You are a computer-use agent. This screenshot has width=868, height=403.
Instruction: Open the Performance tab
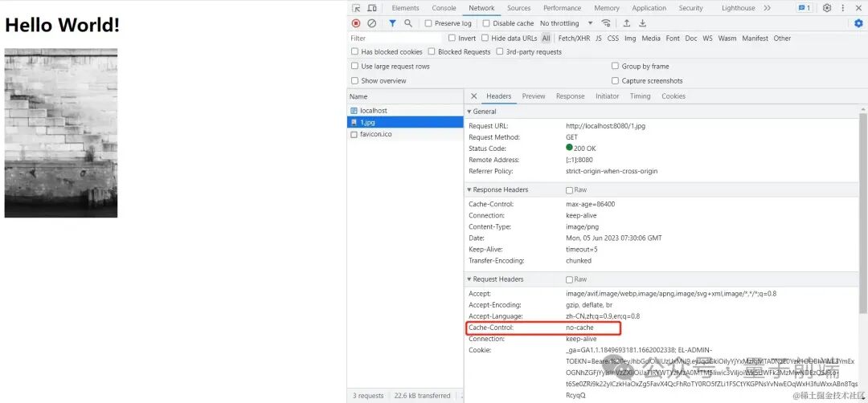click(563, 8)
